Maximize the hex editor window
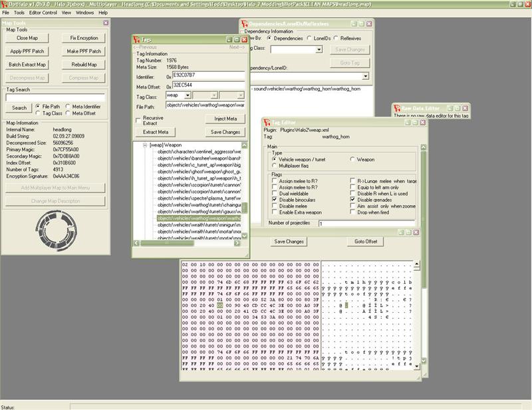Screen dimensions: 532x410 [x=408, y=232]
